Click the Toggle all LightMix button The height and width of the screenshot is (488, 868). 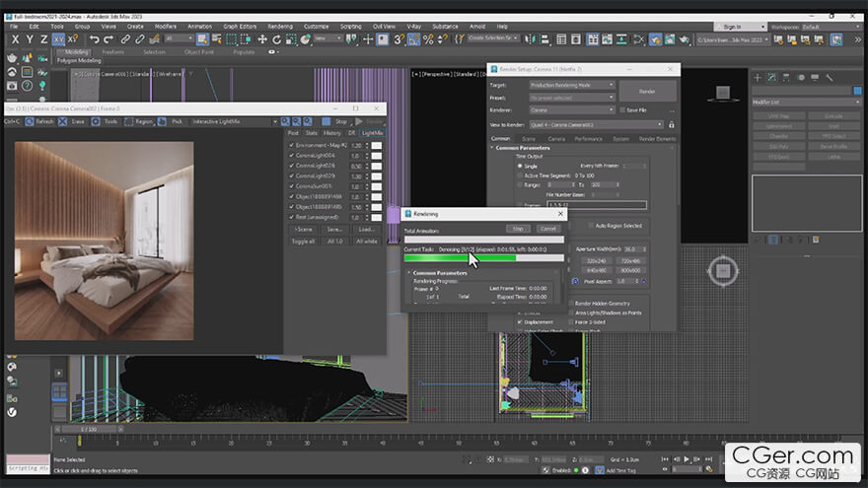tap(303, 242)
